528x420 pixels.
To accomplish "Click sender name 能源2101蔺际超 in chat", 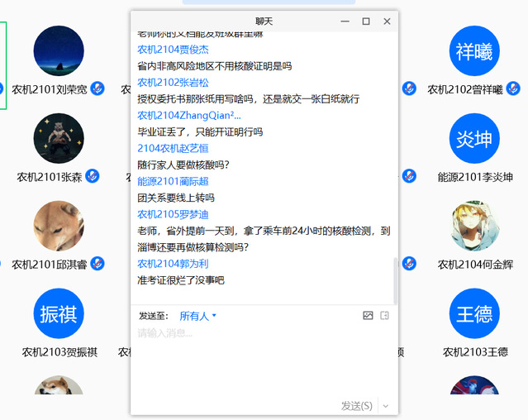I will [173, 182].
